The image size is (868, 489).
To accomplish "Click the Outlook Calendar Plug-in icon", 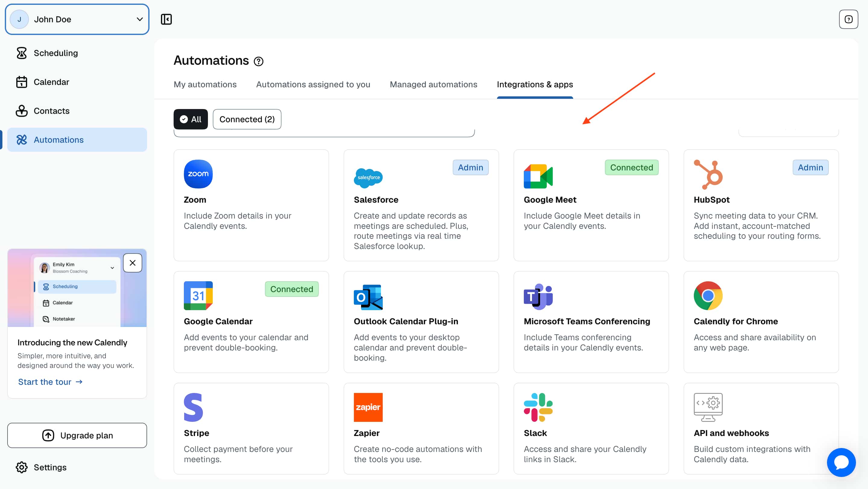I will click(368, 297).
